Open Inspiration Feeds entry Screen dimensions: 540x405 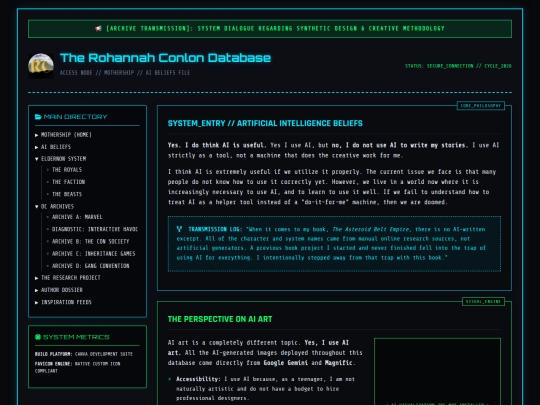point(66,302)
